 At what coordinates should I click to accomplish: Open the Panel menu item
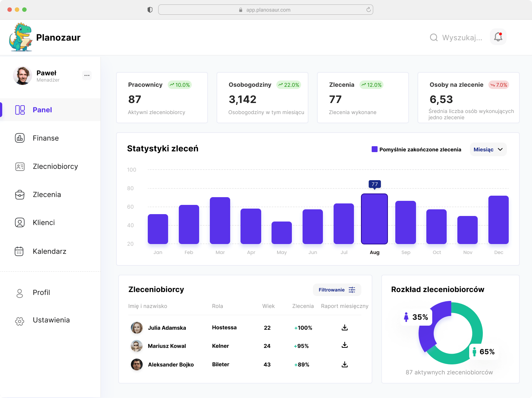[x=50, y=110]
